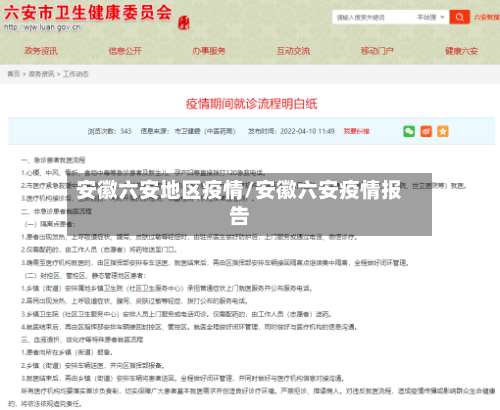Open the 健康六安 navigation menu
This screenshot has width=500, height=410.
coord(462,51)
